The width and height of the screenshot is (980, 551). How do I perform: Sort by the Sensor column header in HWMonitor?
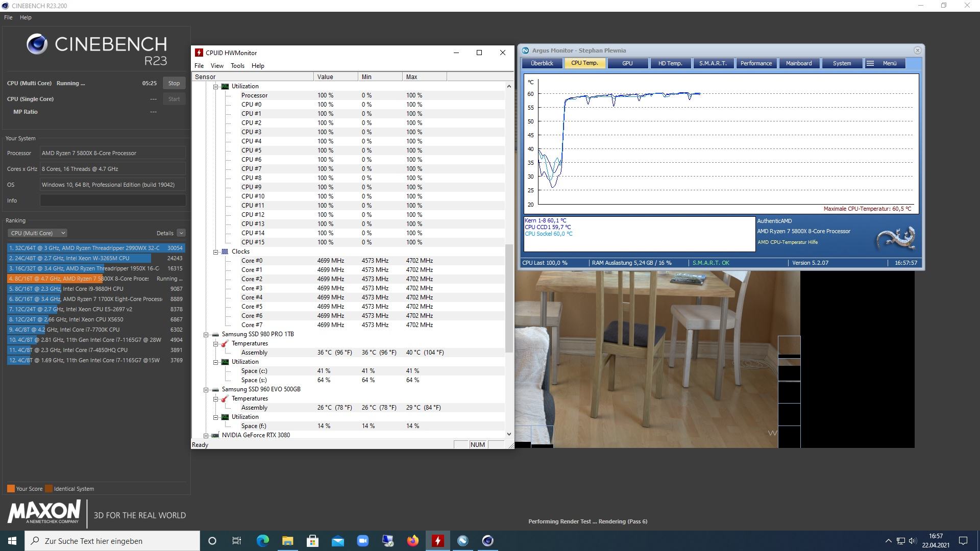coord(253,77)
